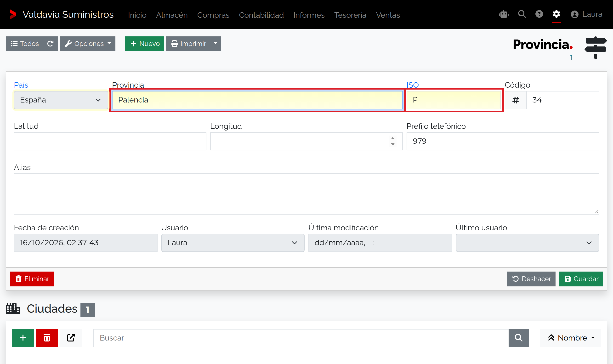Follow the blue ISO label link
The image size is (613, 364).
412,85
